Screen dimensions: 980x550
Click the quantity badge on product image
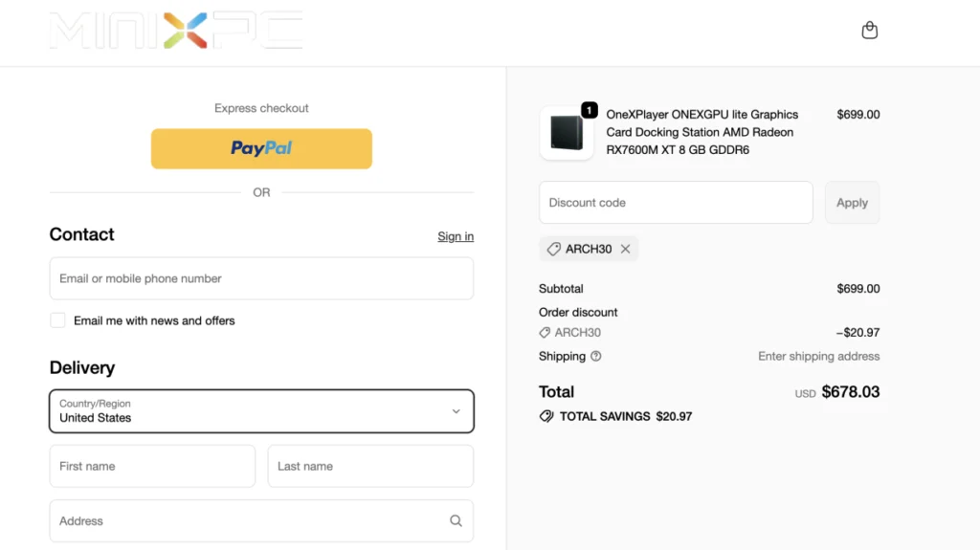point(589,111)
